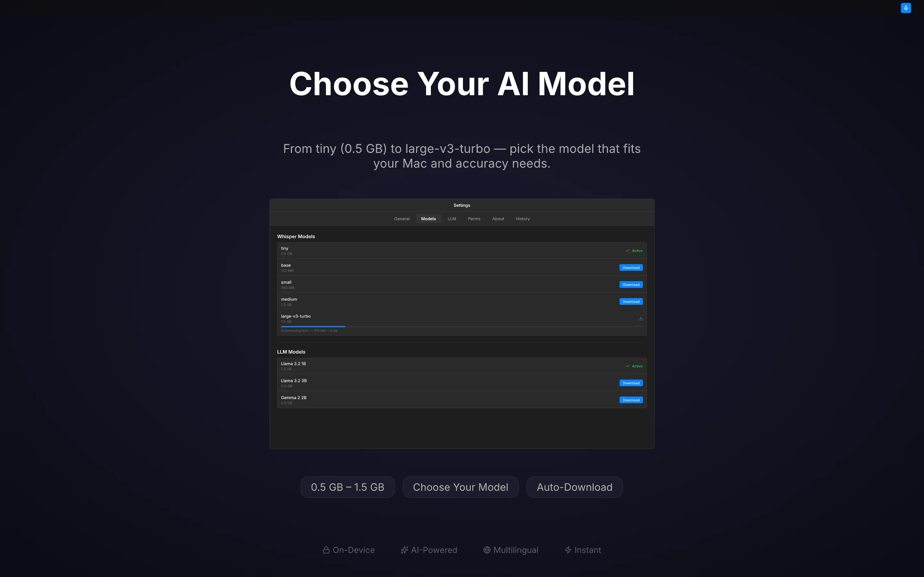Viewport: 924px width, 577px height.
Task: Download the small Whisper model
Action: pos(631,284)
